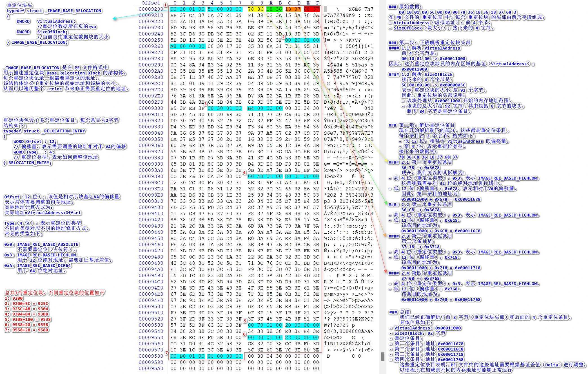
Task: Click the vertical scrollbar thumb beside ASCII column
Action: 383,356
